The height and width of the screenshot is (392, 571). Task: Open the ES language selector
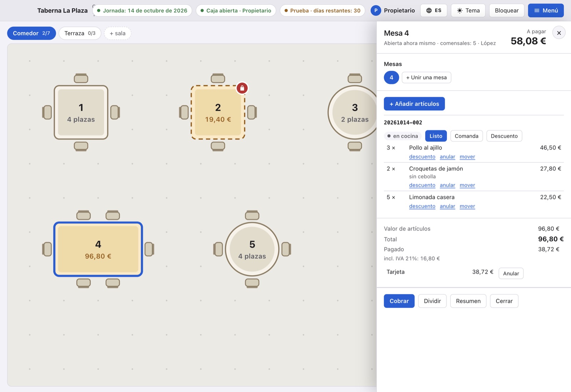(434, 10)
